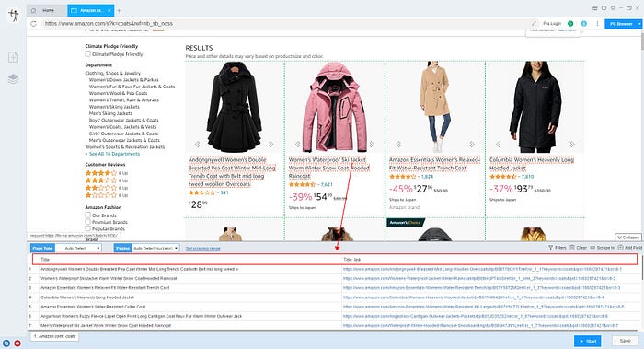Click the green circle icon beside Pre Login
The width and height of the screenshot is (644, 349).
tap(570, 24)
